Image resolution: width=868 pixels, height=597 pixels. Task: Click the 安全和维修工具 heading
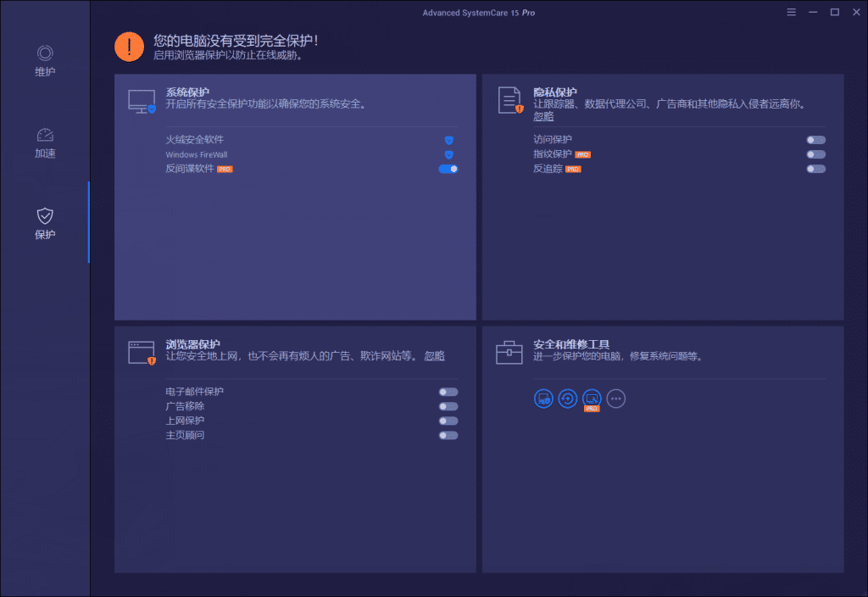[x=571, y=344]
